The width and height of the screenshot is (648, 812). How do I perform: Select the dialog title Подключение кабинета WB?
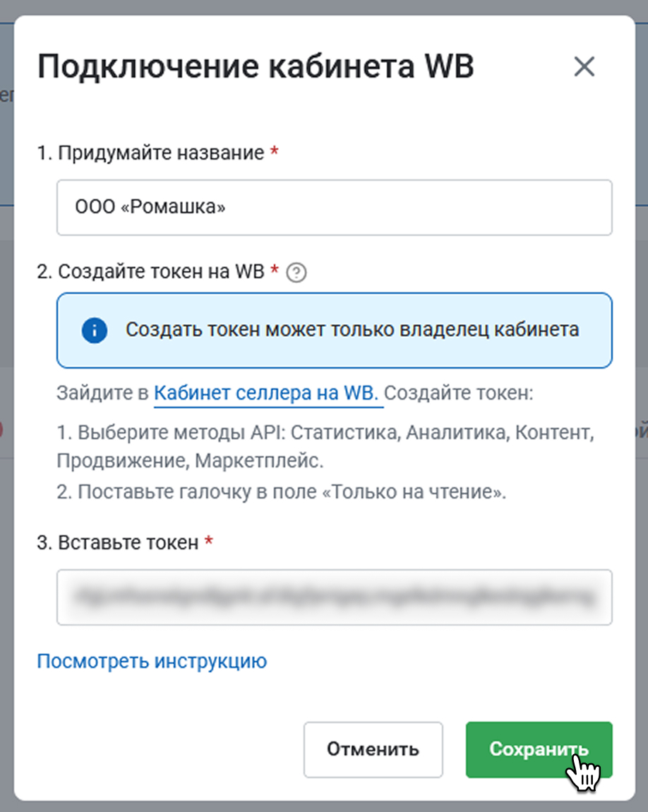coord(256,66)
